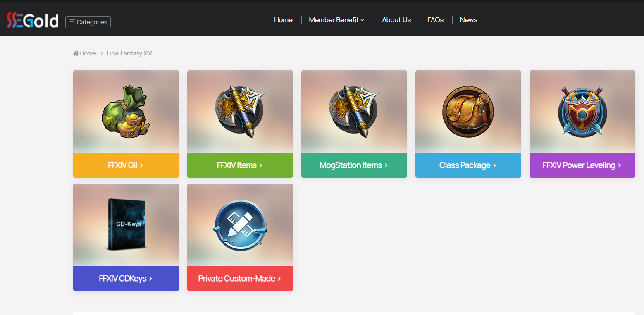The image size is (644, 315).
Task: Click the leather backpack Class Package icon
Action: click(x=468, y=111)
